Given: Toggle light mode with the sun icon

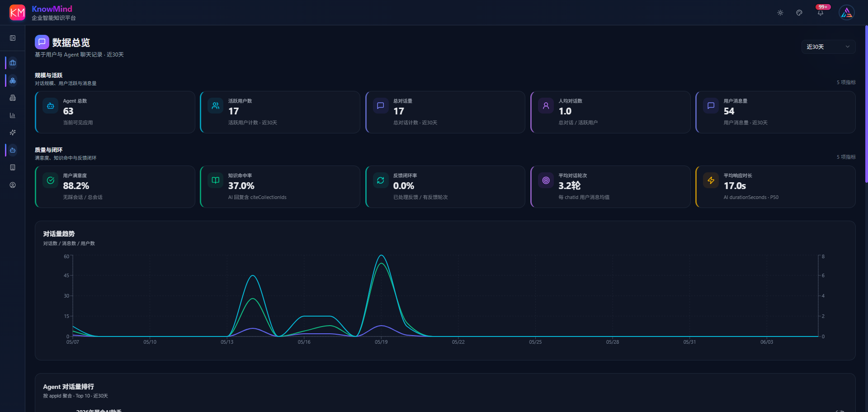Looking at the screenshot, I should tap(780, 13).
